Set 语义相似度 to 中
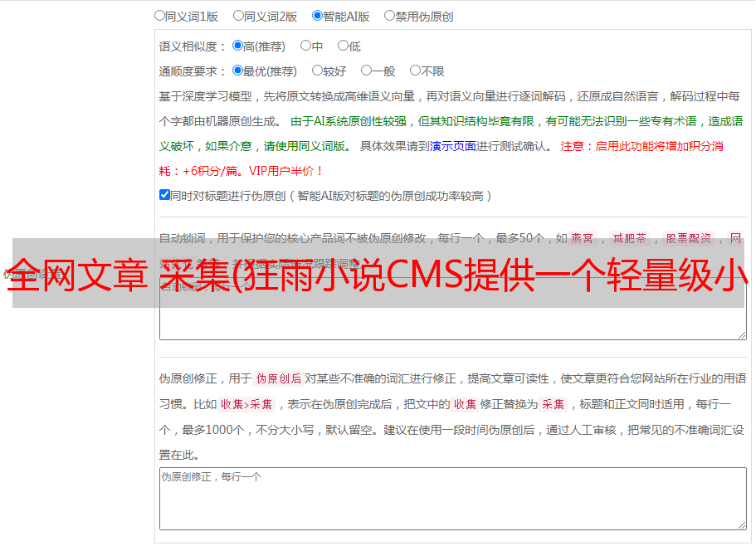The image size is (756, 546). pyautogui.click(x=305, y=46)
